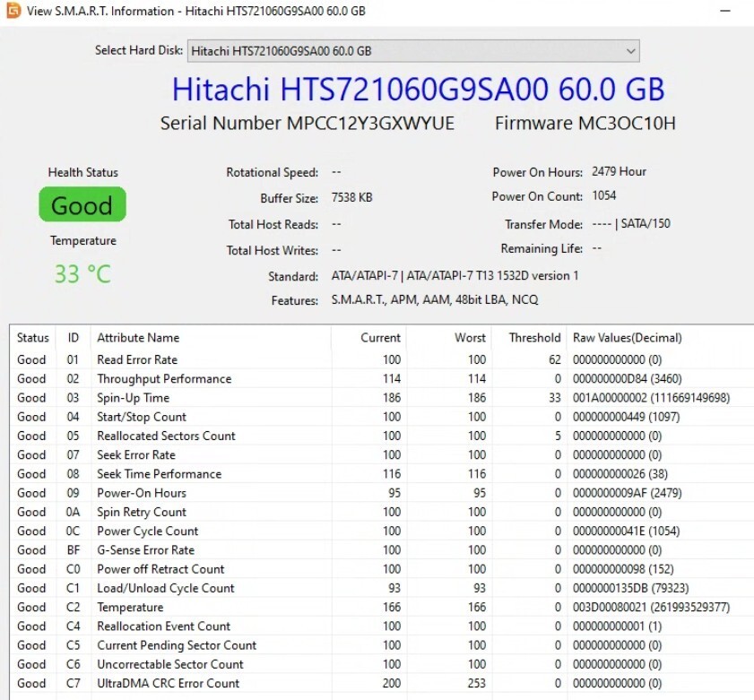Click the Threshold column header
Viewport: 754px width, 700px height.
529,338
